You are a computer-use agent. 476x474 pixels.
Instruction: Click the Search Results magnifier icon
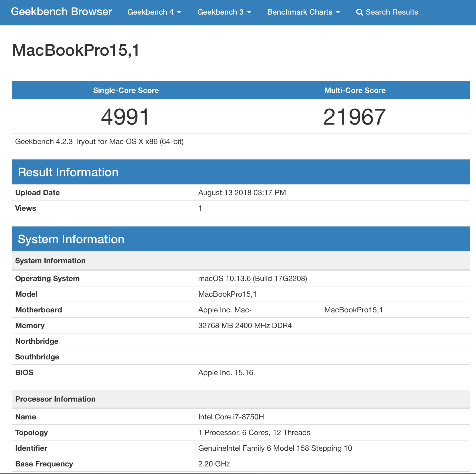coord(360,12)
